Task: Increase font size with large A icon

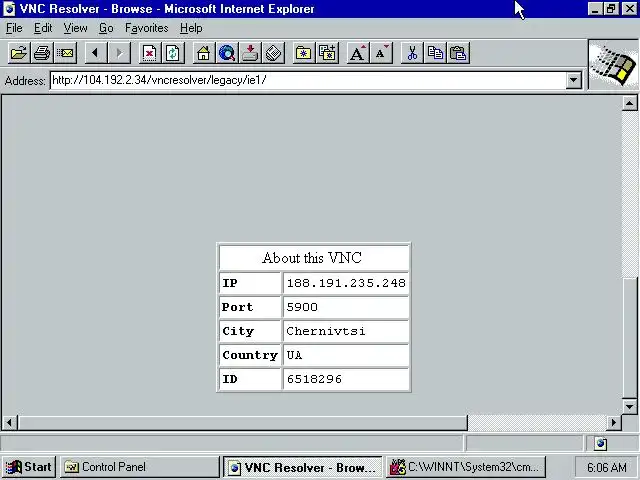Action: pyautogui.click(x=358, y=53)
